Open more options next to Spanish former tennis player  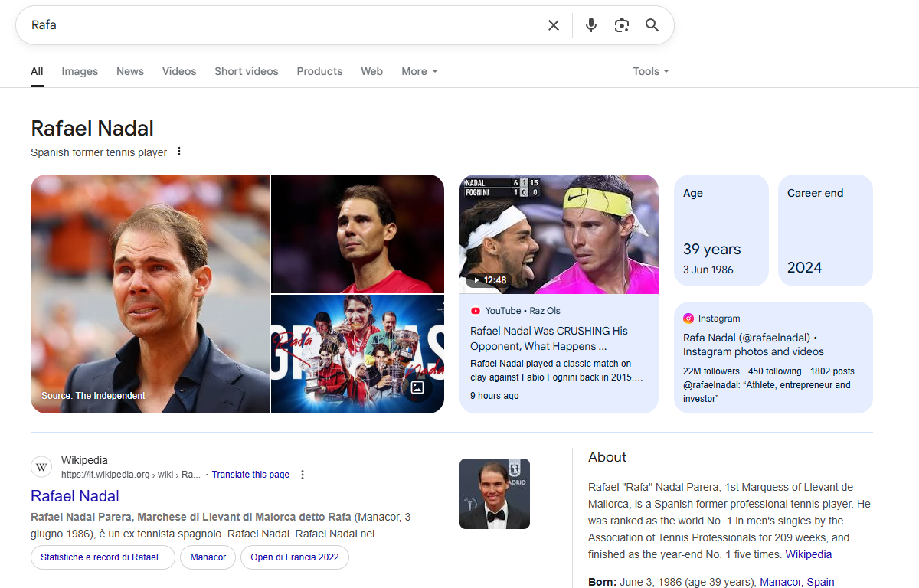pos(179,152)
